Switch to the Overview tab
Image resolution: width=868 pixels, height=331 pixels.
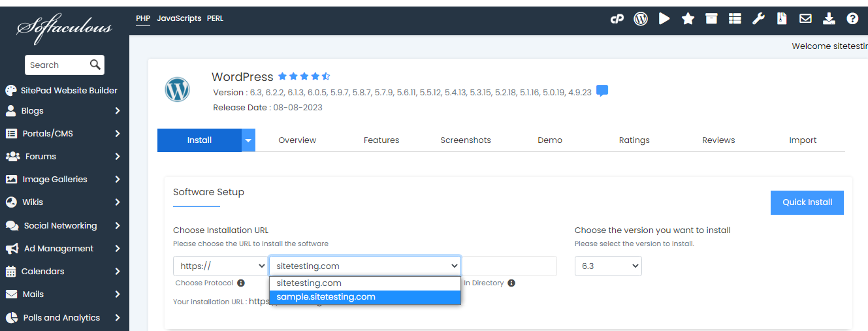click(x=297, y=140)
